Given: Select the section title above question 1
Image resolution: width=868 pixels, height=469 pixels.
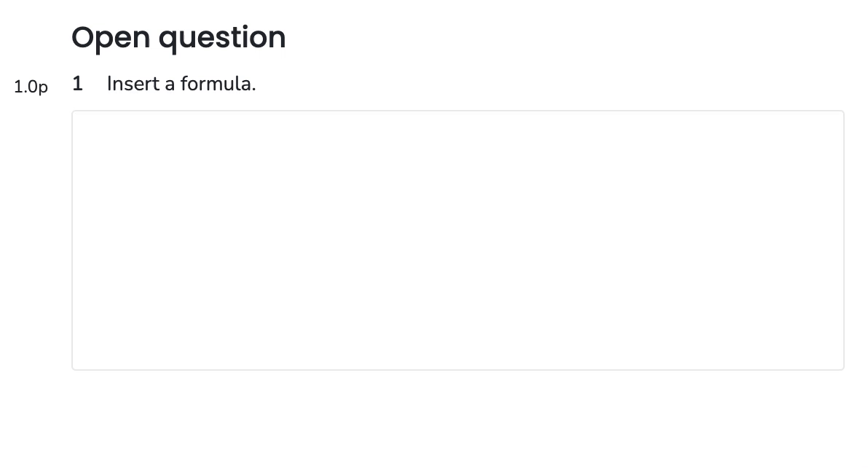Looking at the screenshot, I should click(178, 38).
